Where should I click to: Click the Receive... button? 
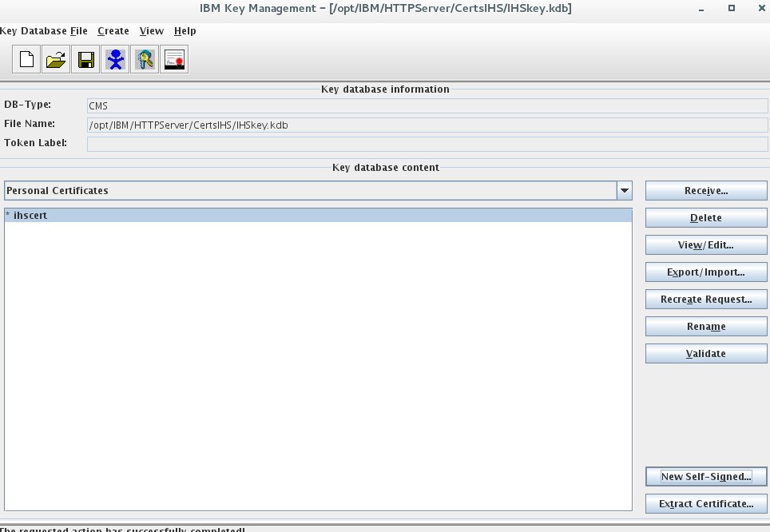706,191
